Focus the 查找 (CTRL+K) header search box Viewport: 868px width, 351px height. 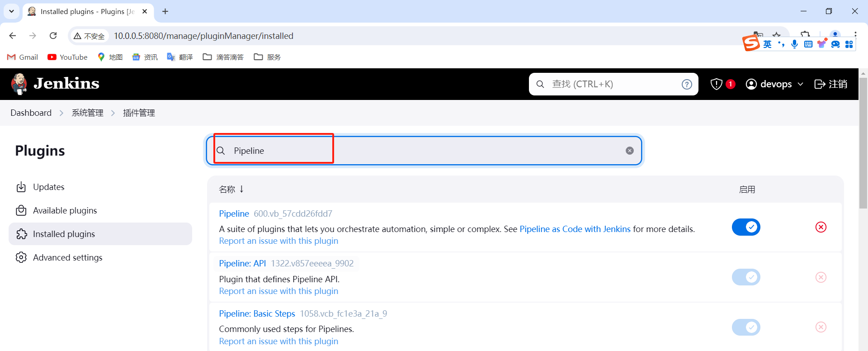(x=613, y=84)
